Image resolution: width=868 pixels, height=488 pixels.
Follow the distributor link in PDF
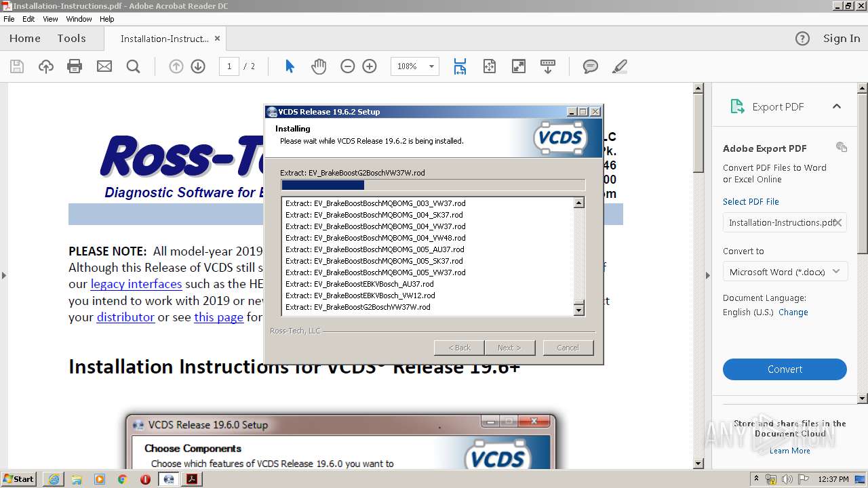pos(125,317)
